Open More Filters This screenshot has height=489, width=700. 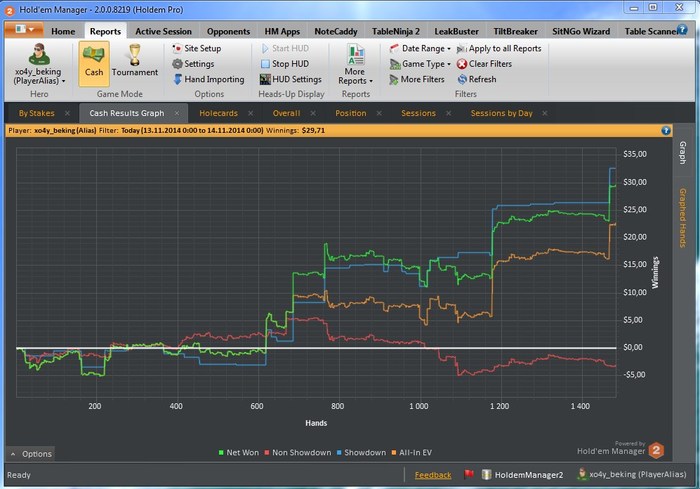point(417,79)
